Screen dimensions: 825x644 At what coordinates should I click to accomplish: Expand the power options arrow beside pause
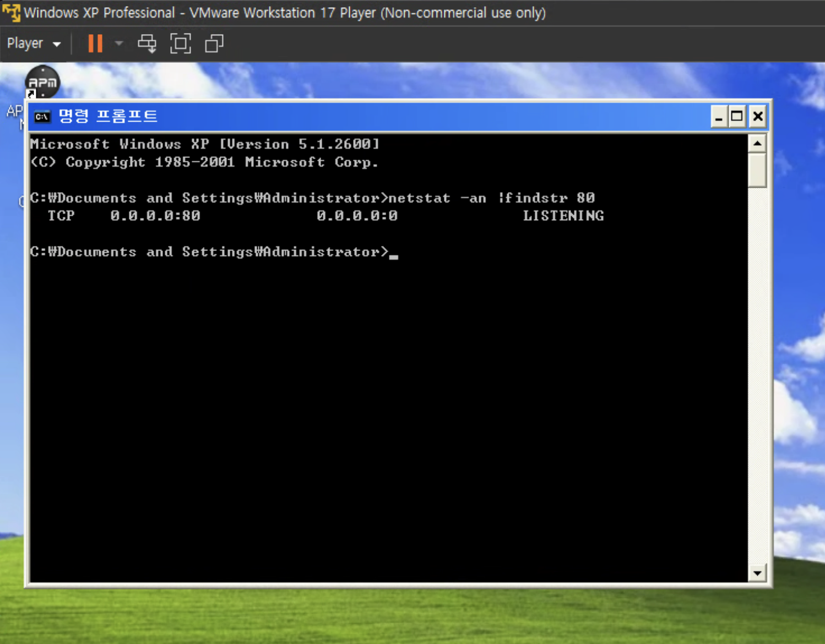[119, 43]
